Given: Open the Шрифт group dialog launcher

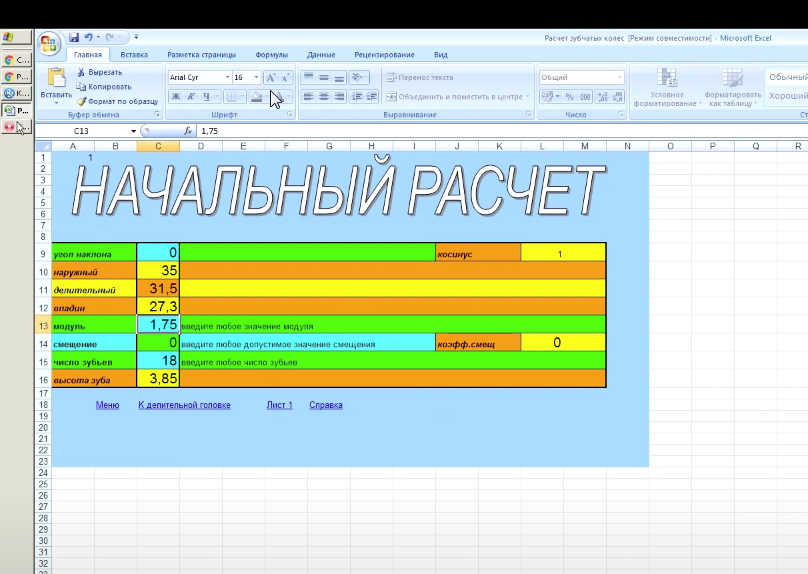Looking at the screenshot, I should click(289, 114).
